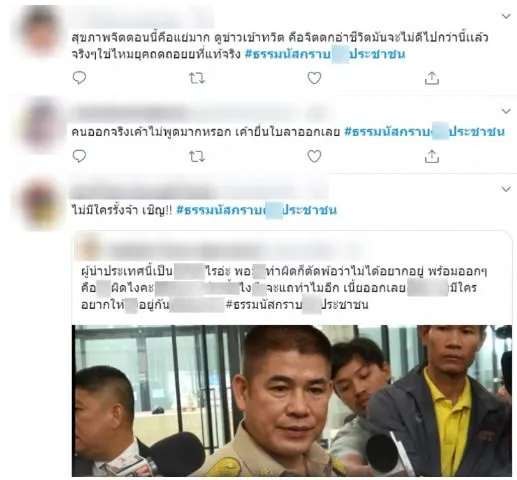Open the chevron menu on the third tweet
This screenshot has height=480, width=517.
click(506, 189)
